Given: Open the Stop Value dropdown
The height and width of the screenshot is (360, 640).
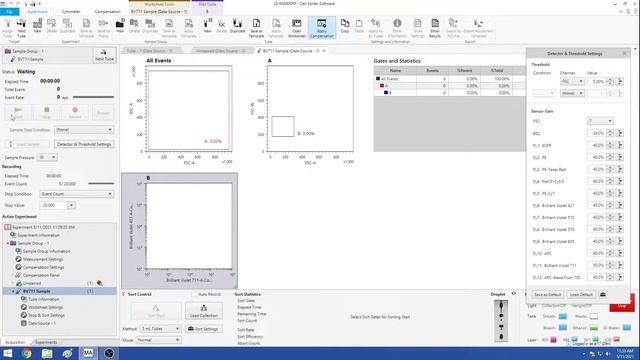Looking at the screenshot, I should pyautogui.click(x=71, y=205).
